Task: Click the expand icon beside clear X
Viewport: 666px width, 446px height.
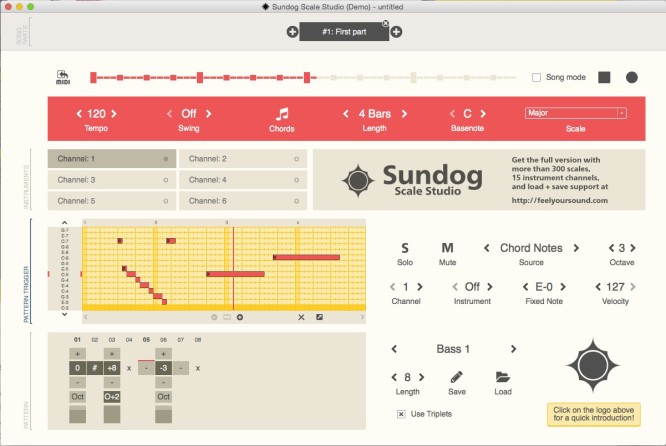Action: pos(319,317)
